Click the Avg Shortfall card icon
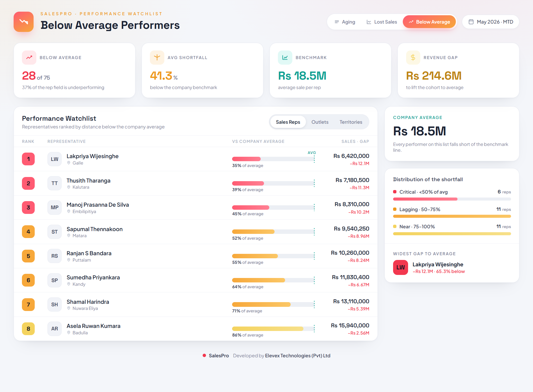533x392 pixels. coord(157,57)
